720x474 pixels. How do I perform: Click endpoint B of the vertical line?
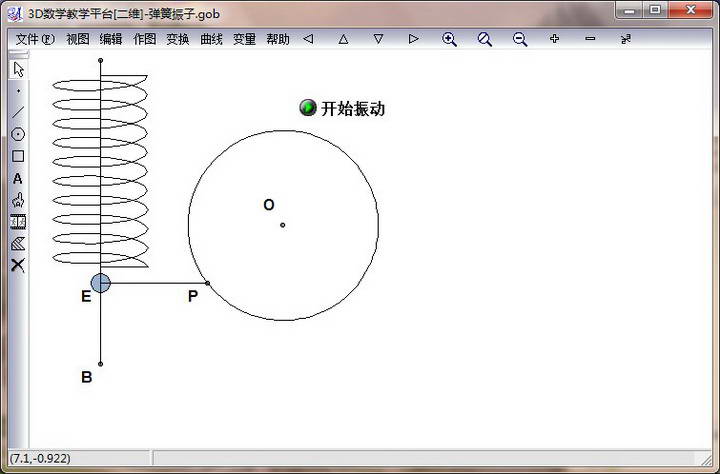101,364
